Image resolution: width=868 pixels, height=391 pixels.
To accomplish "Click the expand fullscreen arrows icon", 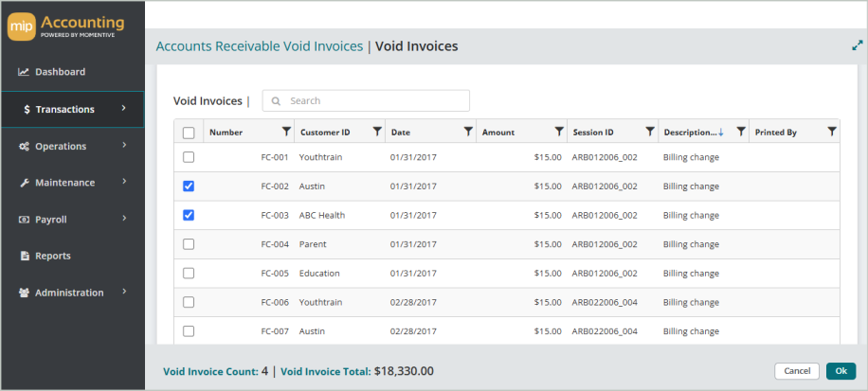I will tap(857, 45).
